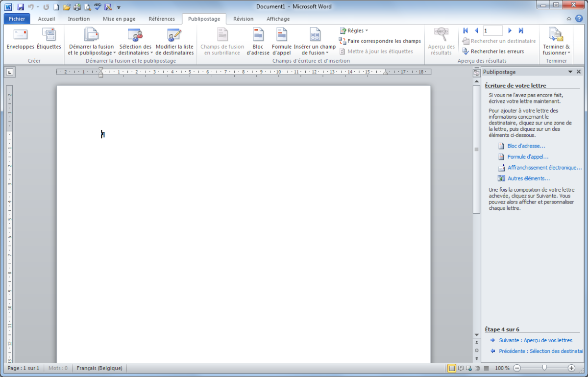This screenshot has width=588, height=377.
Task: Click the Undo arrow icon in the title bar
Action: tap(31, 7)
